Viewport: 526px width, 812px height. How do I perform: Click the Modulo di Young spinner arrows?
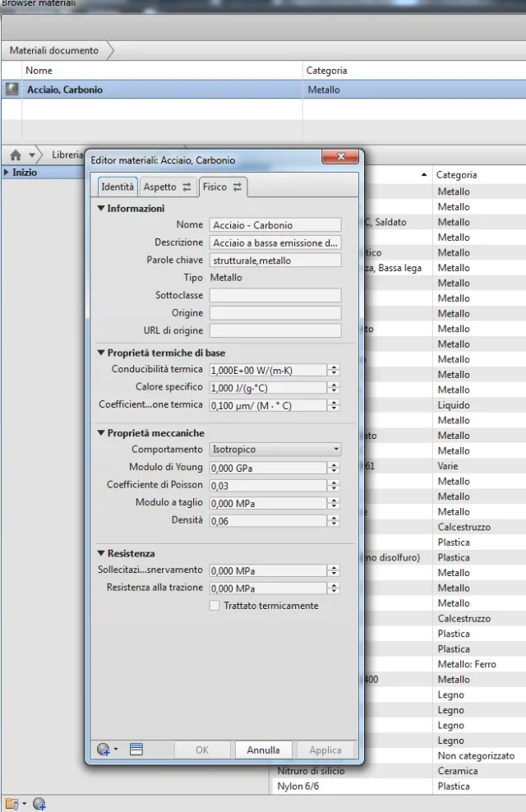(x=334, y=468)
